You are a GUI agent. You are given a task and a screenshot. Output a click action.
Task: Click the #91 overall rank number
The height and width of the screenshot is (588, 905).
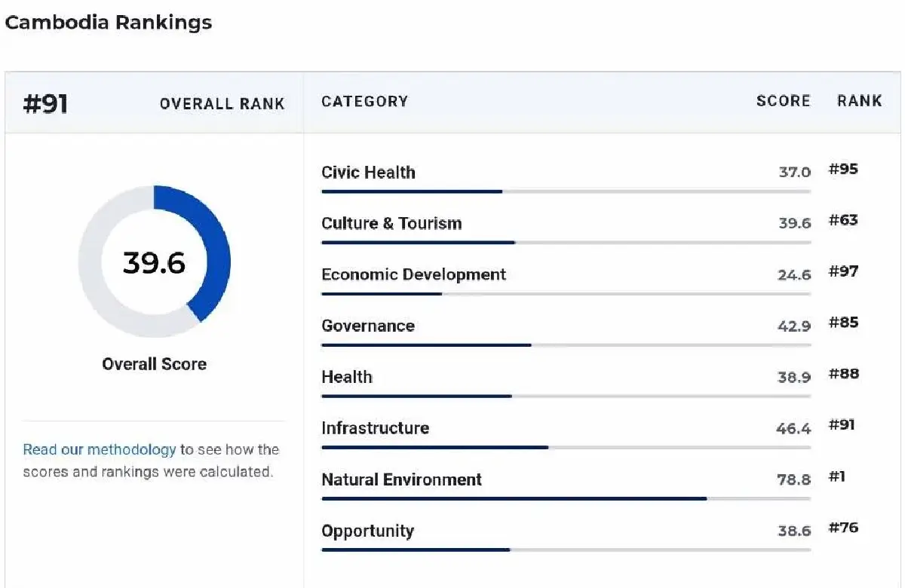coord(46,103)
